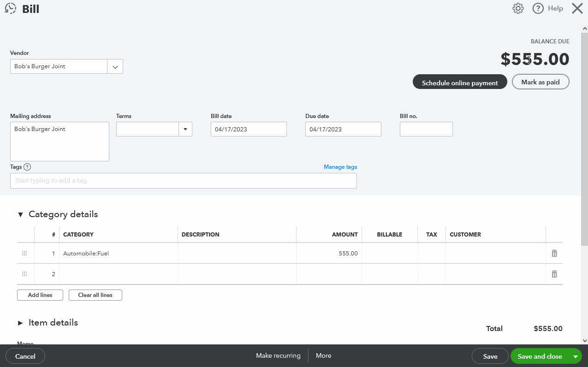Open recent transactions clock icon
This screenshot has height=367, width=588.
(11, 9)
